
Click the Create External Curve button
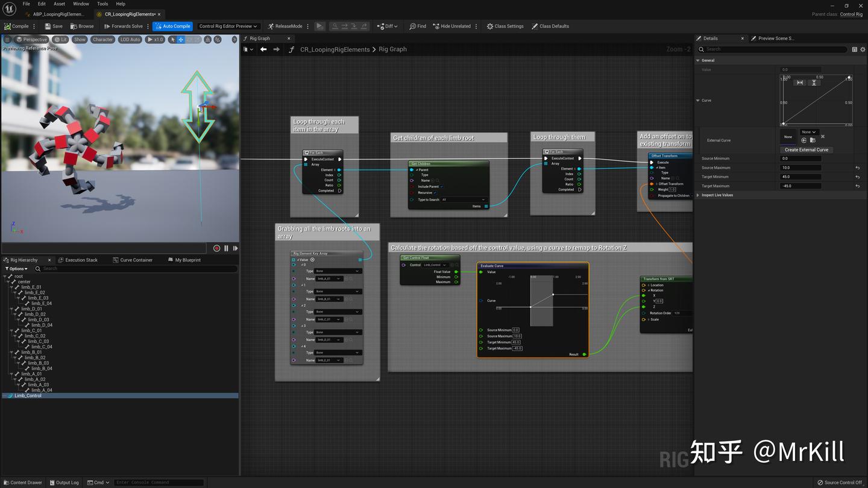click(x=806, y=149)
